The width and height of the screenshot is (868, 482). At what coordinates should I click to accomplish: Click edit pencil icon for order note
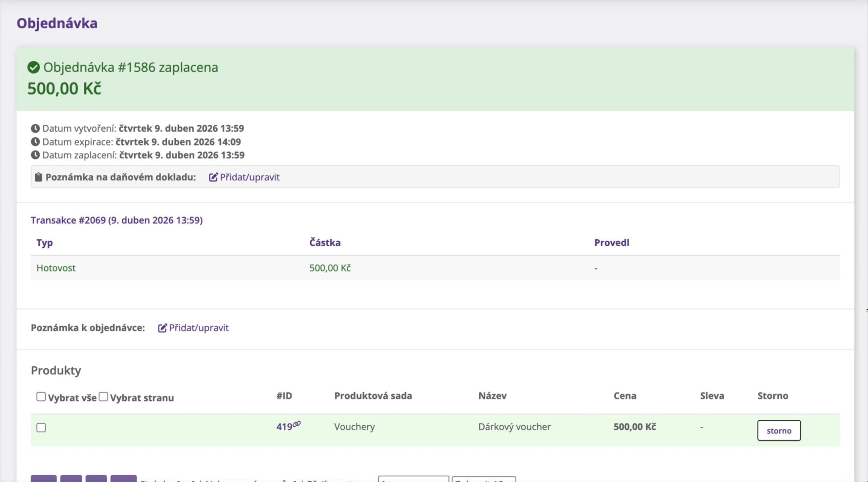[x=162, y=328]
